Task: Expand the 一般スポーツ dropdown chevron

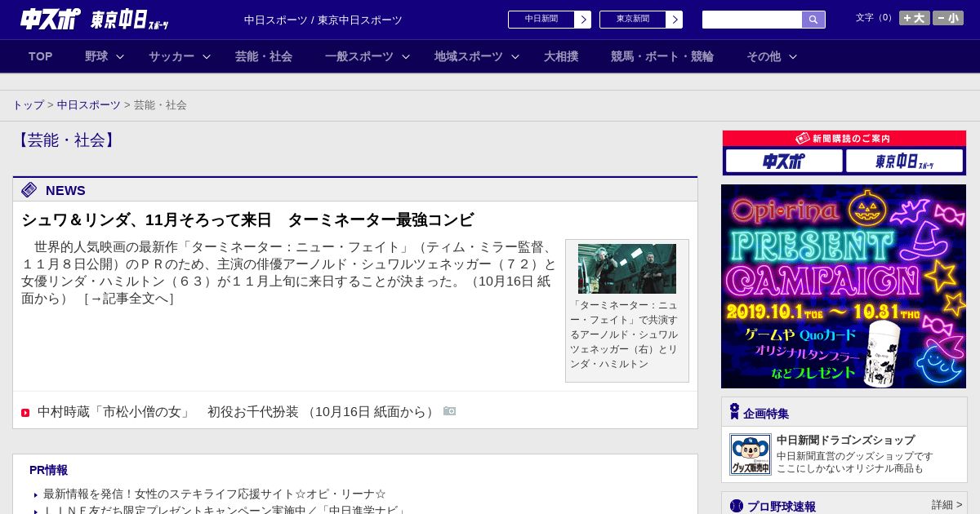Action: [406, 56]
